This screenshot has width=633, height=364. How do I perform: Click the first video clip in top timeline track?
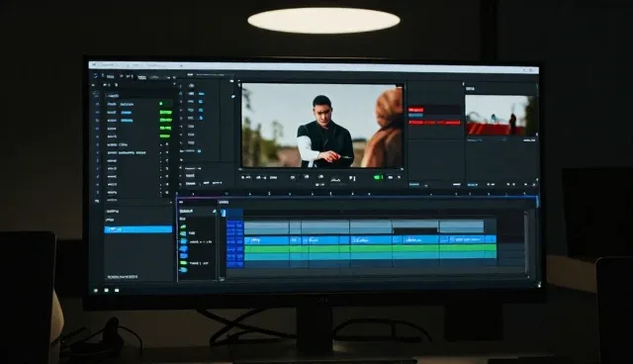tap(266, 227)
